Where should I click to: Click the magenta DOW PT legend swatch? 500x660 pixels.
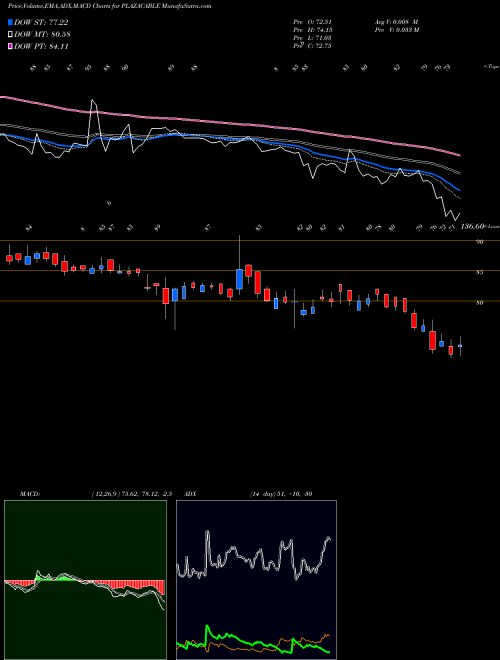(11, 46)
